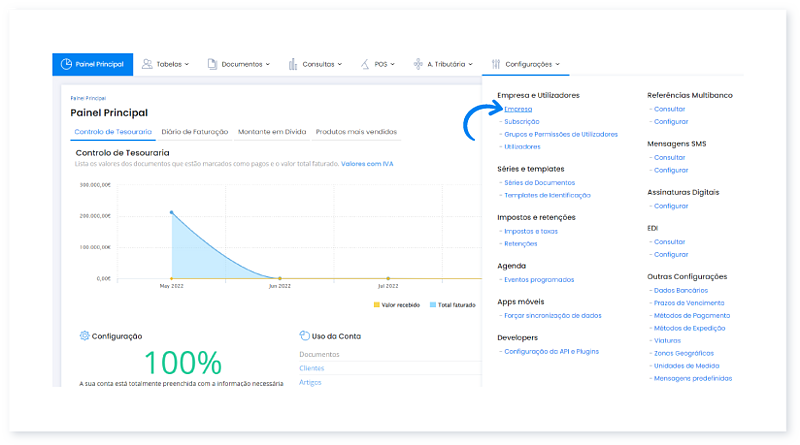The image size is (800, 445).
Task: Click the Documentos page icon
Action: [x=212, y=64]
